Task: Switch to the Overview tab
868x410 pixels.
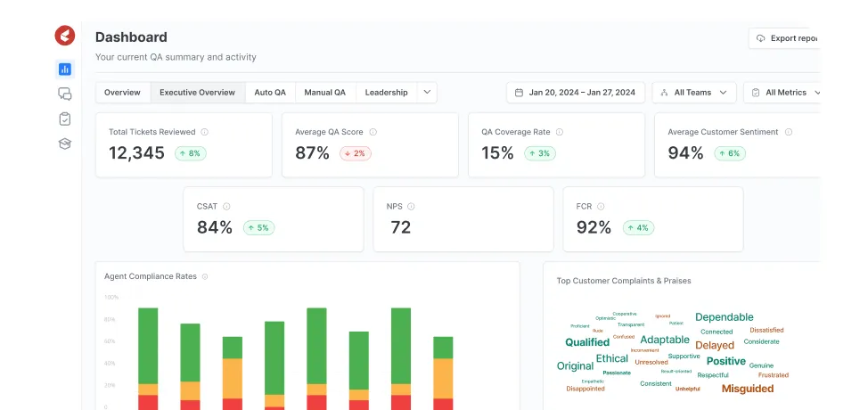Action: point(122,93)
